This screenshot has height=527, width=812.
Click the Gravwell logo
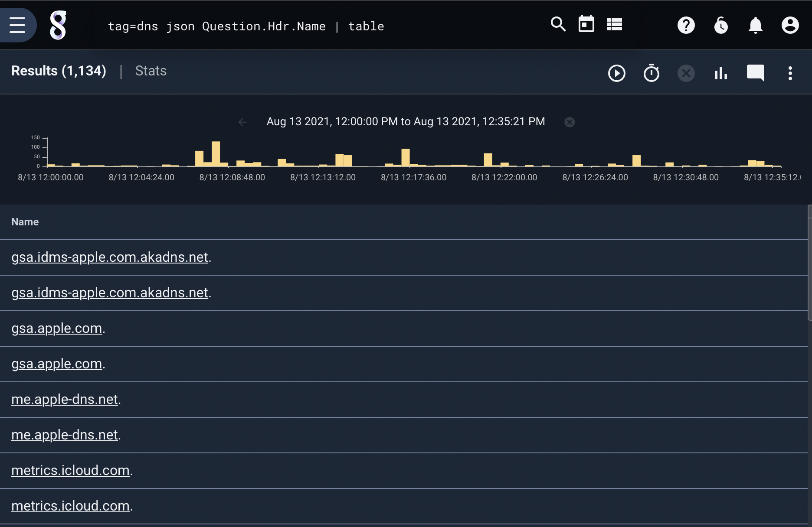[58, 25]
